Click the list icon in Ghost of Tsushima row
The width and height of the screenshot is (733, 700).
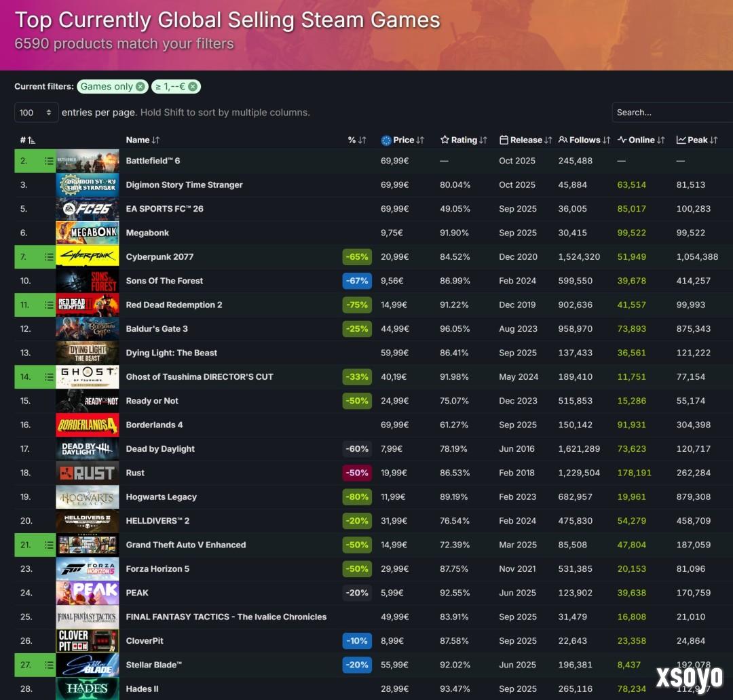49,377
